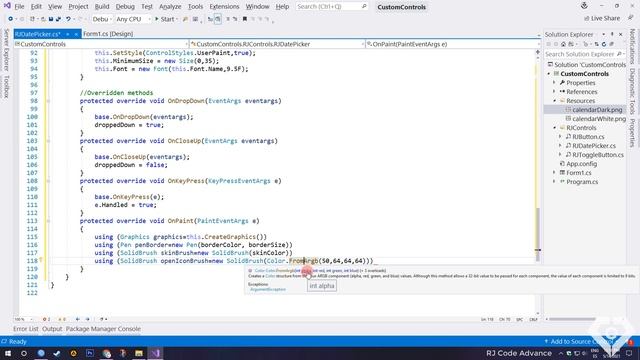Click the lightbulb quick actions icon

[x=41, y=260]
